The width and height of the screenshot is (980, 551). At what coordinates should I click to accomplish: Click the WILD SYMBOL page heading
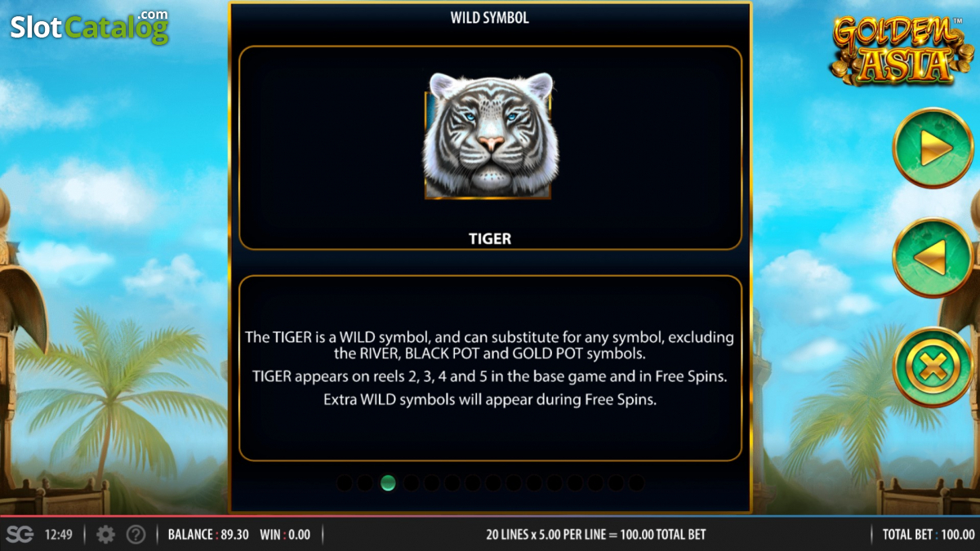(490, 17)
